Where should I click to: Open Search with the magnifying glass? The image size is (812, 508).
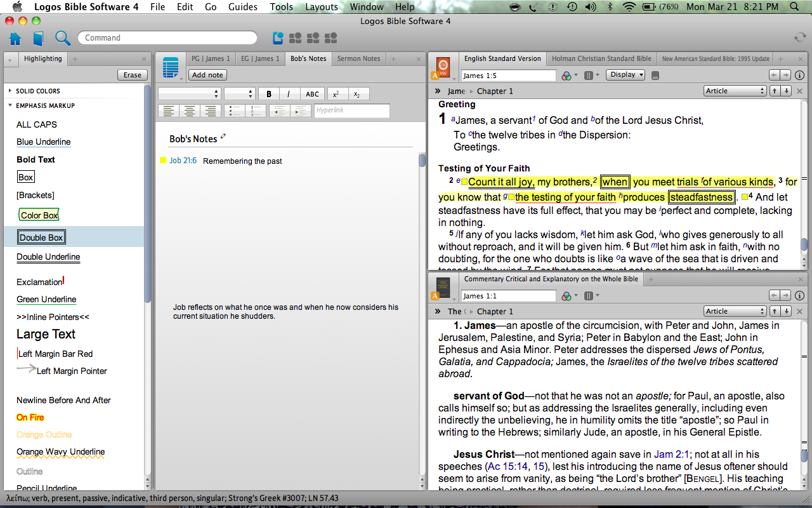(62, 38)
